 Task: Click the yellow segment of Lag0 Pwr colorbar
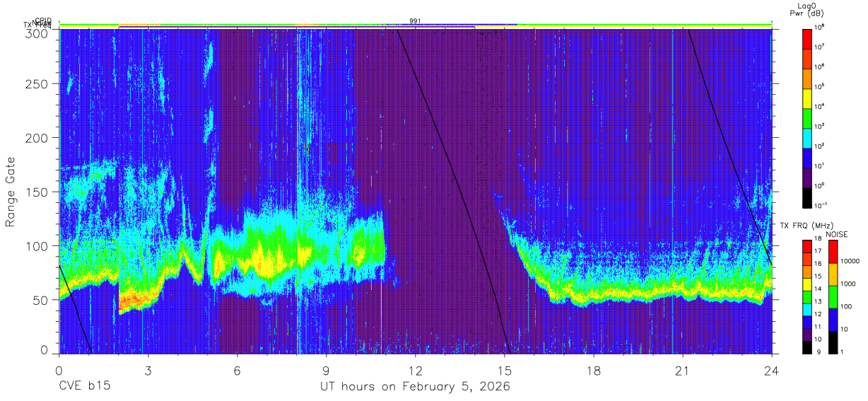807,99
